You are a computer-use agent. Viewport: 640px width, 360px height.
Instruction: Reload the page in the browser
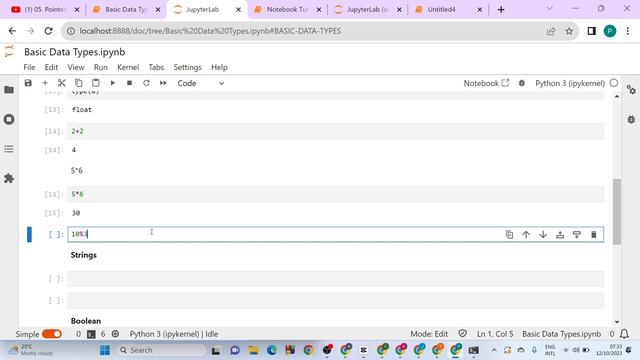pos(48,31)
